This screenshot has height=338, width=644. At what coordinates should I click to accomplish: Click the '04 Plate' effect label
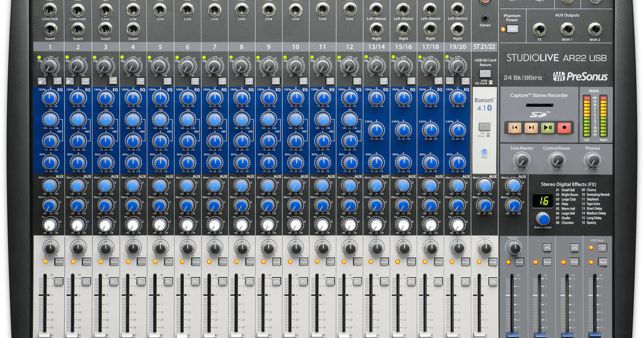coord(561,204)
